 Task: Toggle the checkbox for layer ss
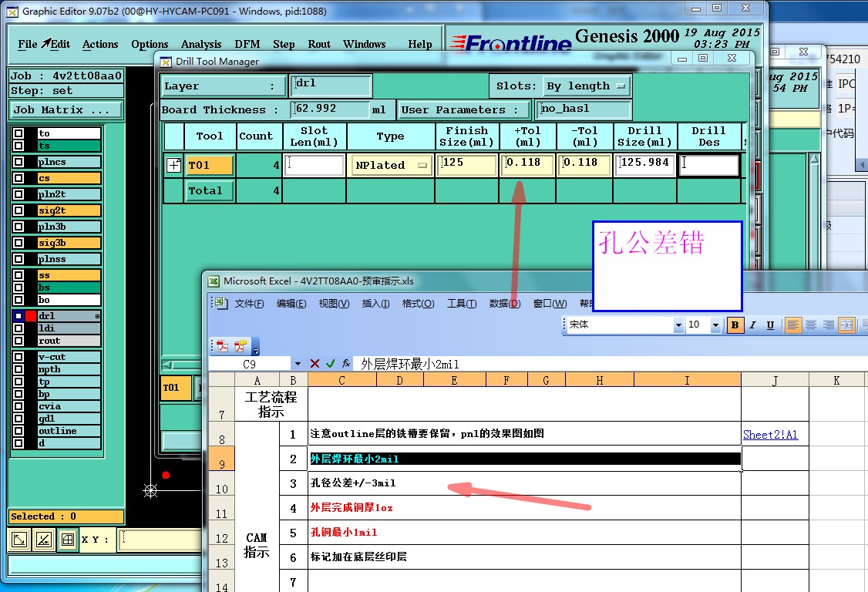(x=19, y=275)
